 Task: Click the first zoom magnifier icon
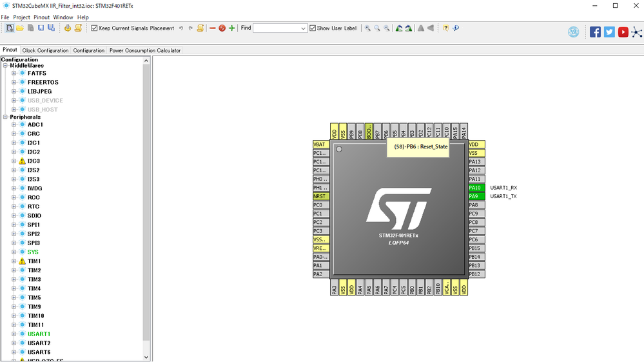[367, 28]
